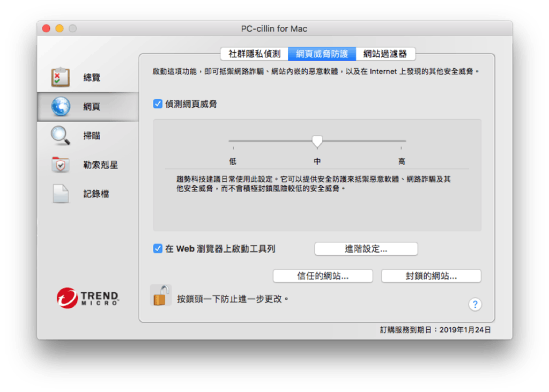Open 進階設定... advanced settings

[x=366, y=249]
